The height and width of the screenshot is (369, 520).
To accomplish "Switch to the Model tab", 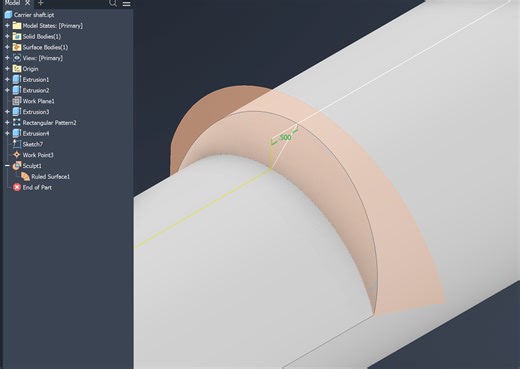I will pyautogui.click(x=12, y=3).
